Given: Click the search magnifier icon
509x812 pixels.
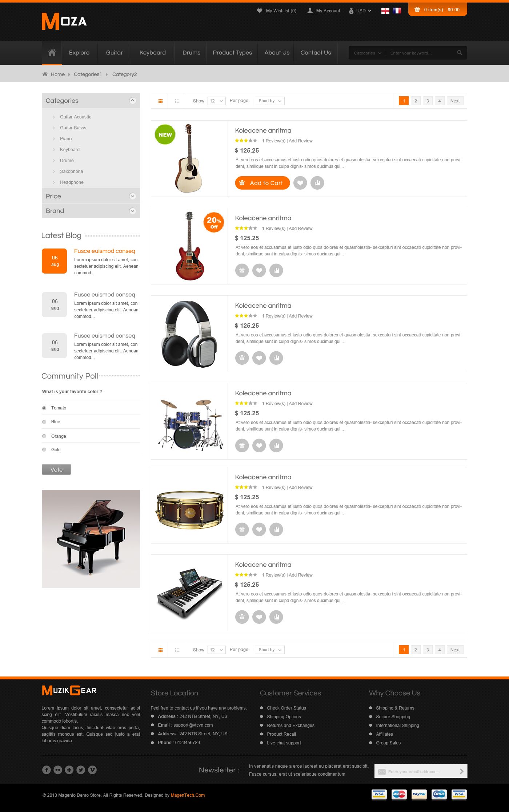Looking at the screenshot, I should [x=460, y=53].
